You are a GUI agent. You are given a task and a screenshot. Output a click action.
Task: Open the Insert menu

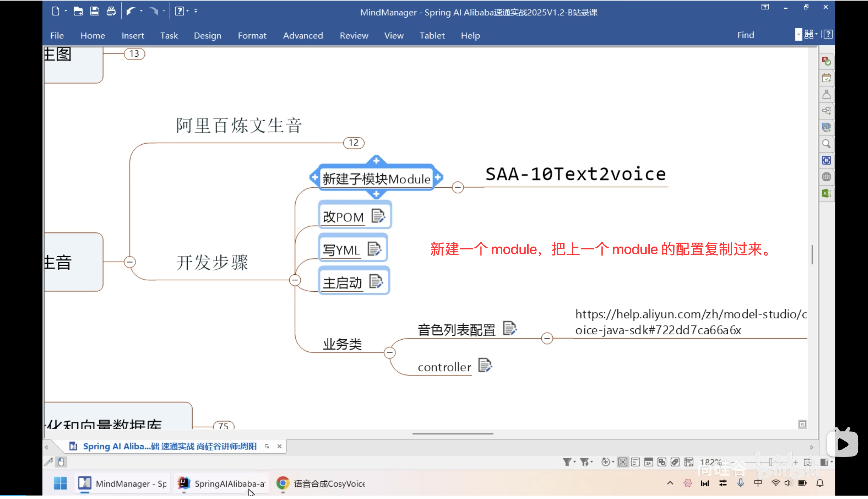tap(133, 35)
